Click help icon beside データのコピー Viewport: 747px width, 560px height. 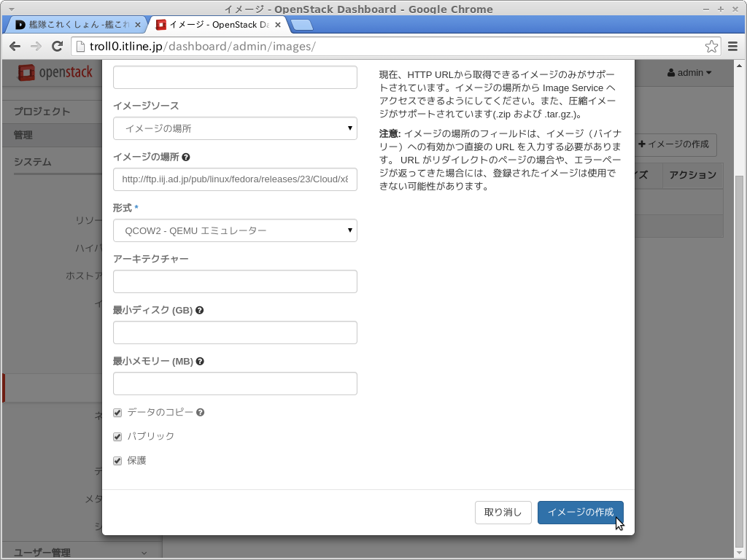pos(201,412)
